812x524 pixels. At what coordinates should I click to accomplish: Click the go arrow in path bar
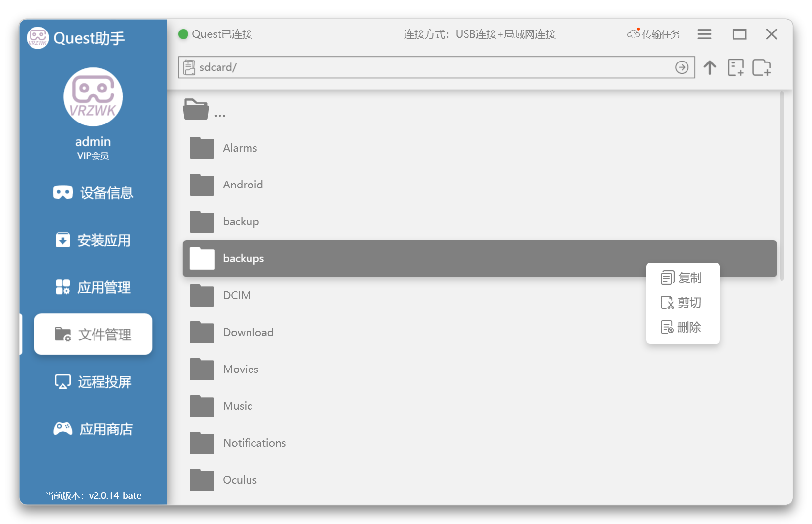pyautogui.click(x=682, y=67)
